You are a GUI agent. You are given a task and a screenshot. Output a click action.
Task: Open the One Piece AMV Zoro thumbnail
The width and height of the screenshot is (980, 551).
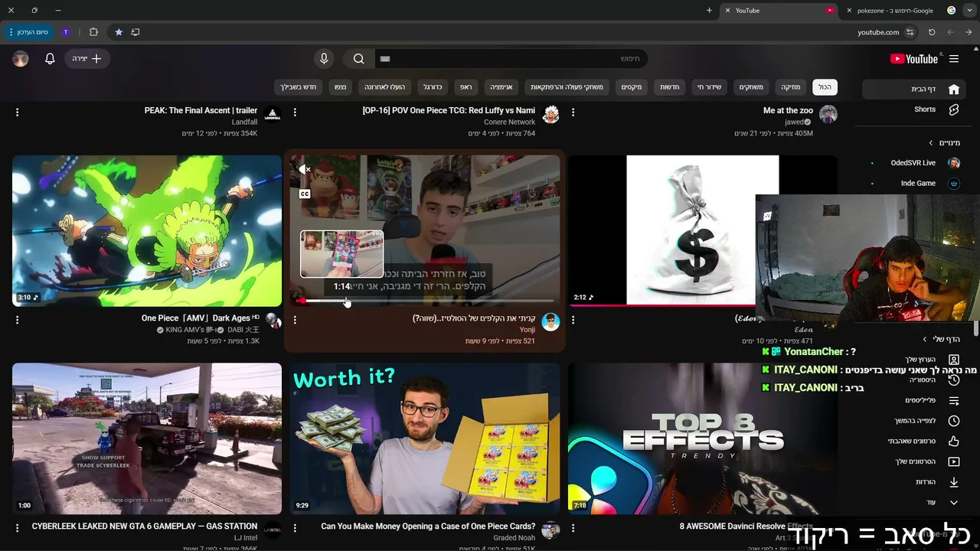pos(147,231)
